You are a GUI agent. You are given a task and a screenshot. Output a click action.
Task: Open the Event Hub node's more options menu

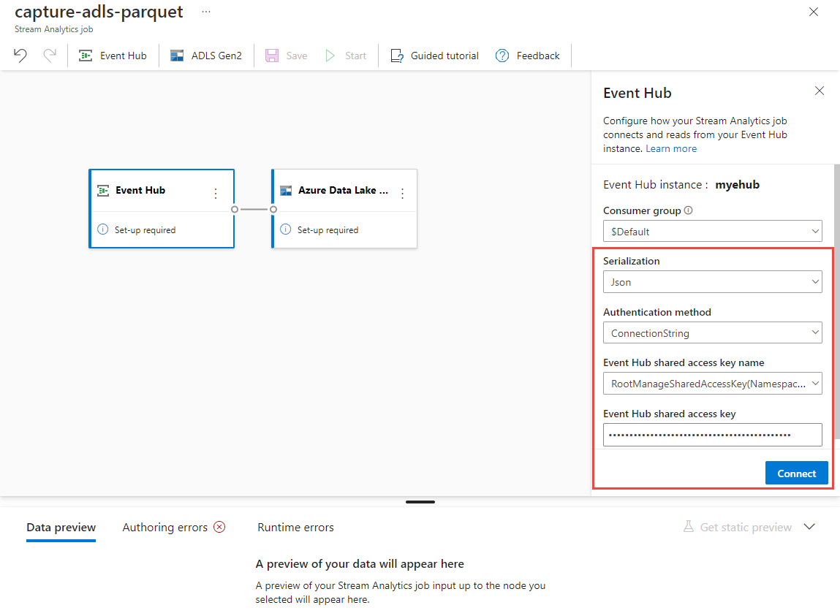click(216, 194)
